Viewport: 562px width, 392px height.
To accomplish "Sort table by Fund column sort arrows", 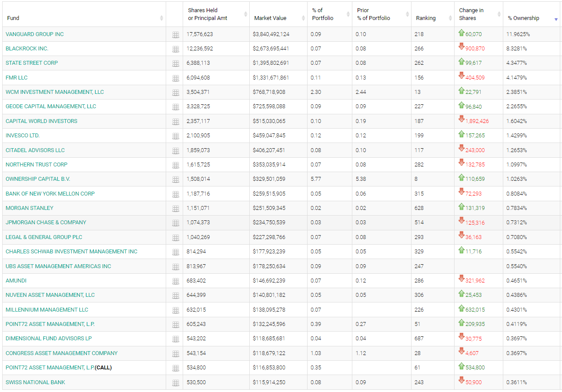I will coord(161,18).
